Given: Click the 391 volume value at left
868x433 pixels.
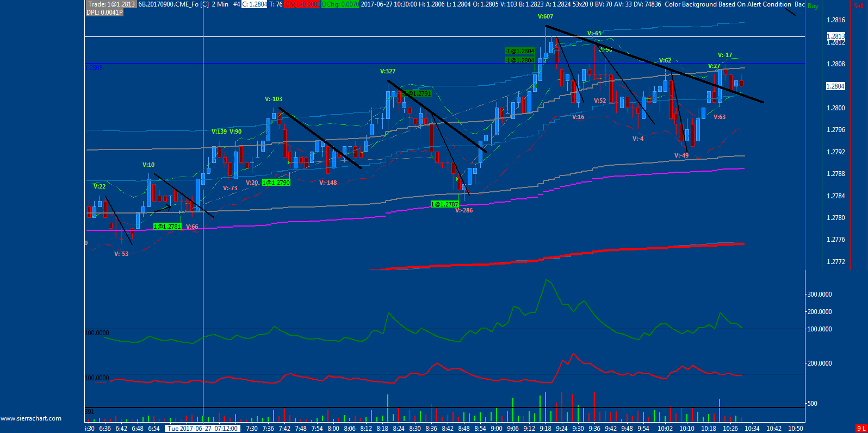Looking at the screenshot, I should (x=90, y=411).
